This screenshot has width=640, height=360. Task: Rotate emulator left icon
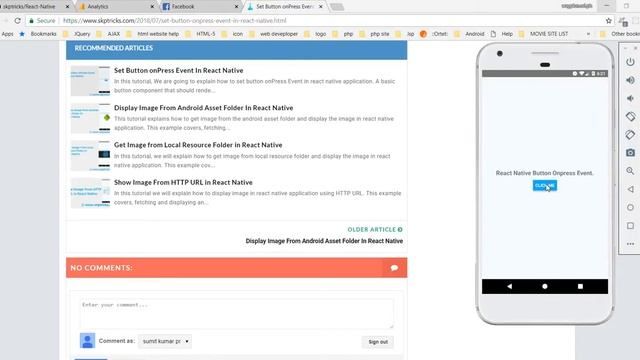pyautogui.click(x=630, y=116)
